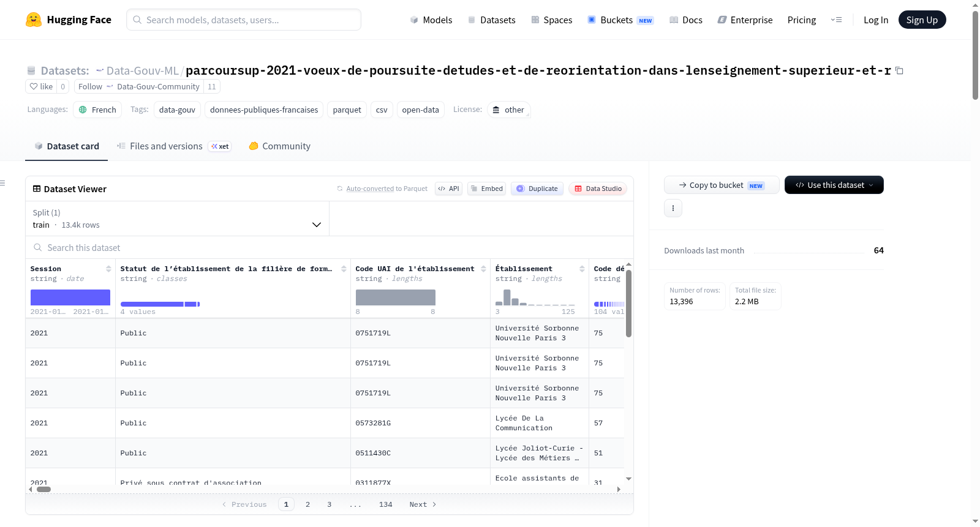Click the 0511430C cell
Image resolution: width=980 pixels, height=527 pixels.
tap(420, 453)
